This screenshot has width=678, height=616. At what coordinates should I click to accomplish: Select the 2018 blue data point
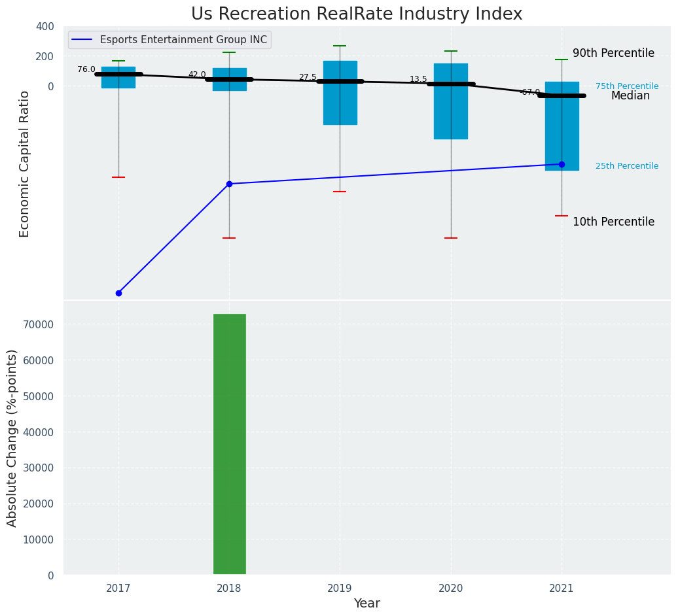[x=229, y=184]
